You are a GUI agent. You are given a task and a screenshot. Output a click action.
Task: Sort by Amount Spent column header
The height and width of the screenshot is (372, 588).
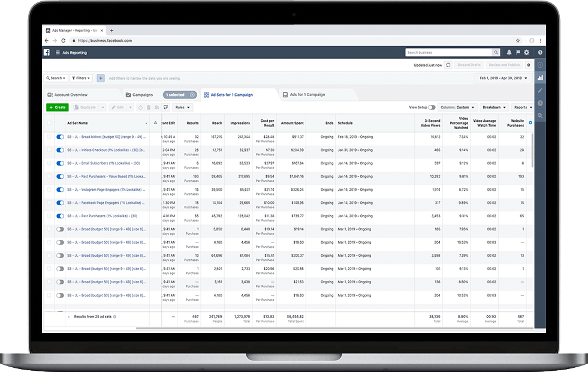tap(292, 123)
